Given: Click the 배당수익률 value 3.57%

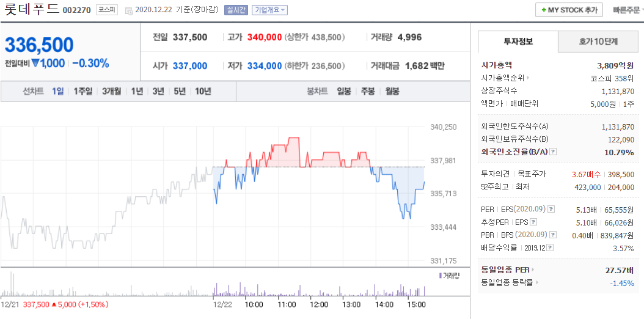Looking at the screenshot, I should pyautogui.click(x=624, y=248).
